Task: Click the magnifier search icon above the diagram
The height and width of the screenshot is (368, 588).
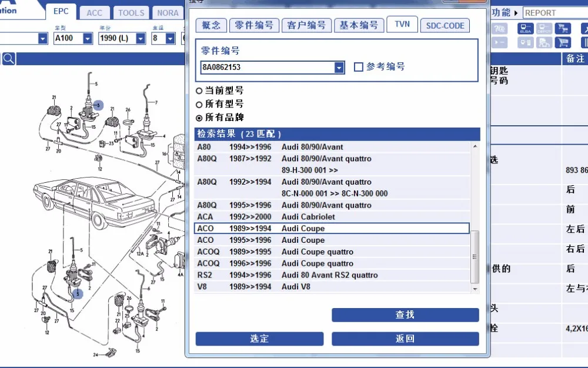Action: tap(8, 59)
